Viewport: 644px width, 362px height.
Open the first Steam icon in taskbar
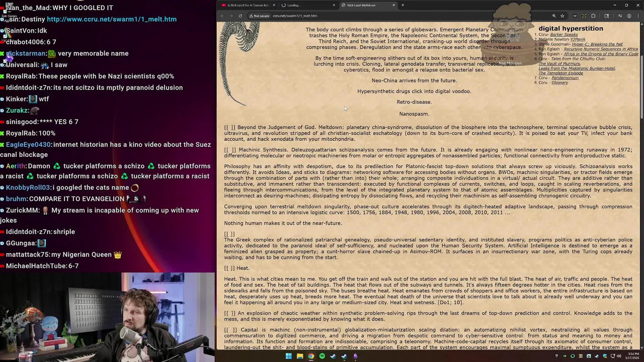click(x=333, y=356)
